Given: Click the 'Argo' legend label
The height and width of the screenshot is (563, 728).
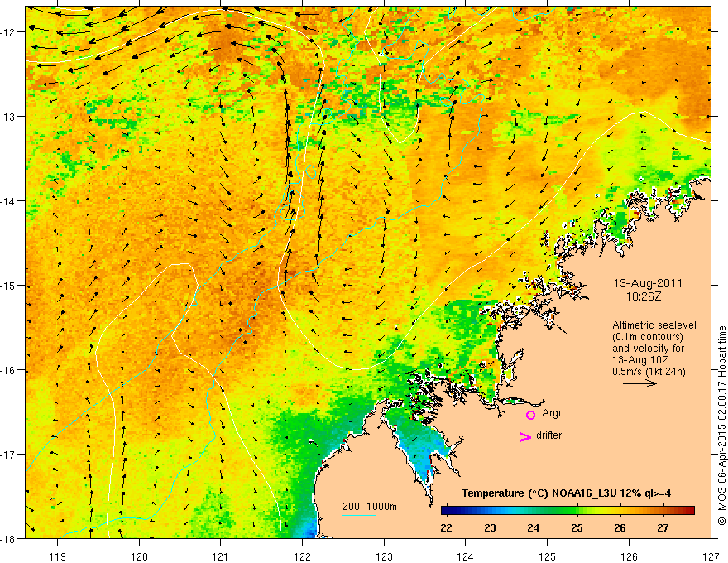Looking at the screenshot, I should pos(553,413).
